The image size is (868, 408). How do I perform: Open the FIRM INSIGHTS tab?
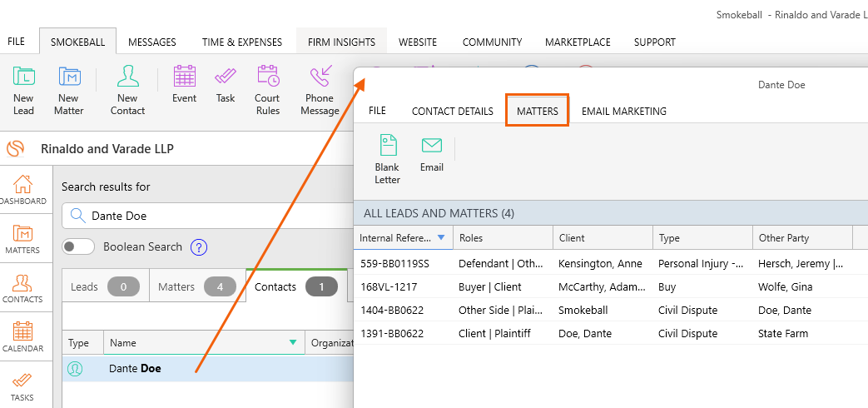(341, 42)
